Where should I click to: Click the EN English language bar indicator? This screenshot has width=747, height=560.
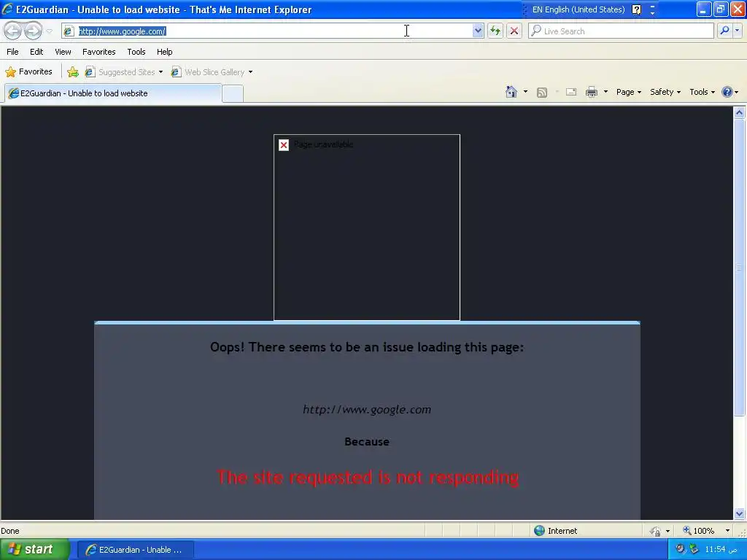click(x=578, y=9)
